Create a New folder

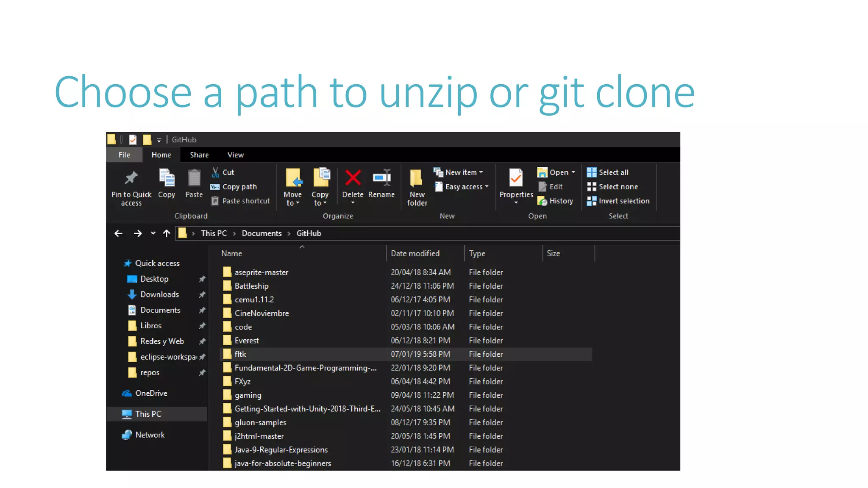click(x=417, y=187)
